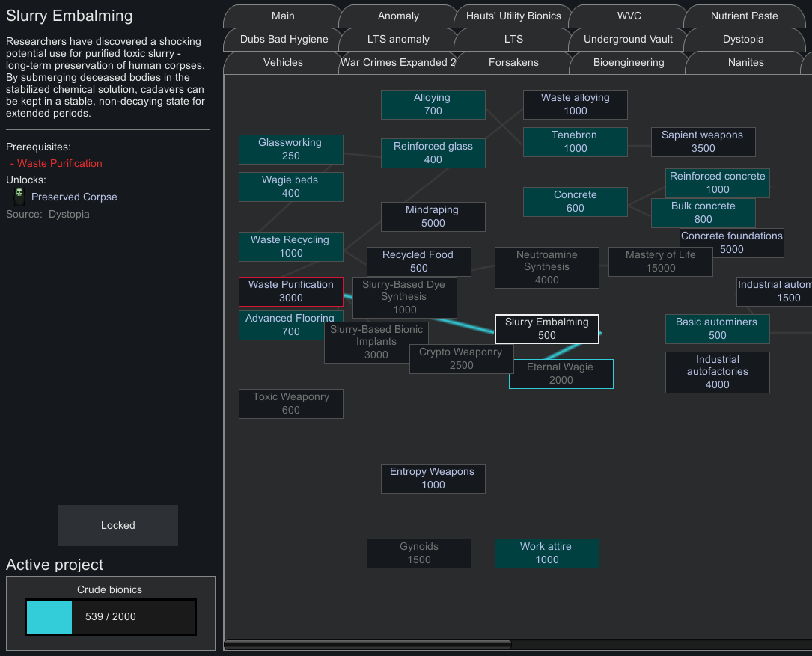Click the horizontal scrollbar of research tree
The width and height of the screenshot is (812, 656).
pos(367,644)
